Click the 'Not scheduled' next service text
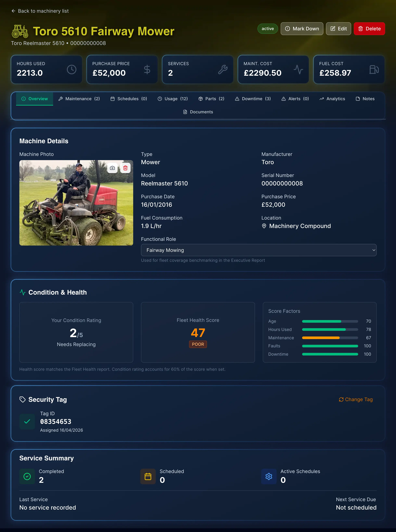Screen dimensions: 396x532 pos(356,507)
